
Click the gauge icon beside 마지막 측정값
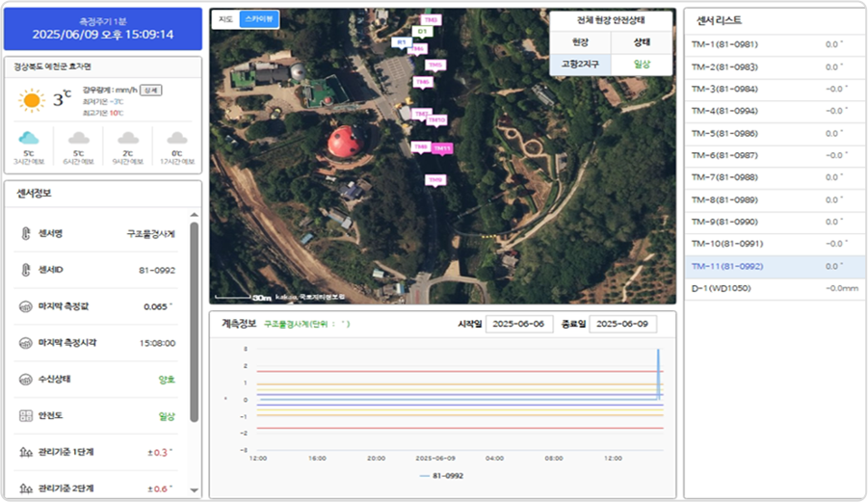coord(25,306)
